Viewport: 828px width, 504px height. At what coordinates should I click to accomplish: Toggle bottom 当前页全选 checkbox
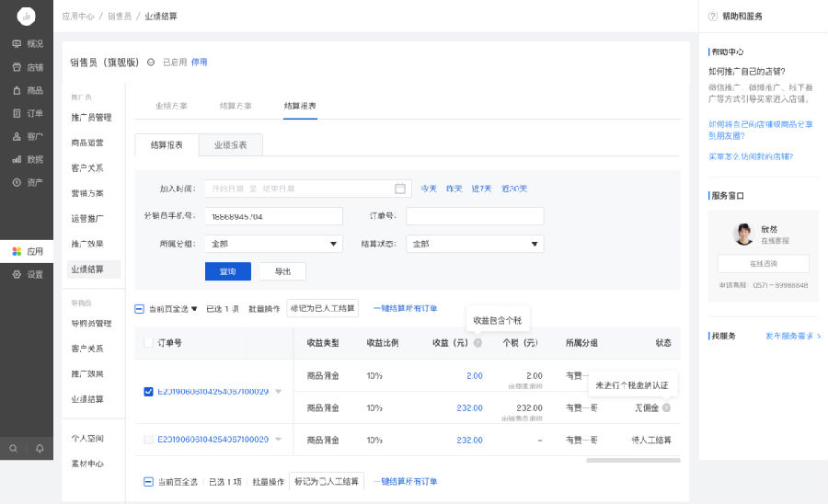(x=148, y=481)
